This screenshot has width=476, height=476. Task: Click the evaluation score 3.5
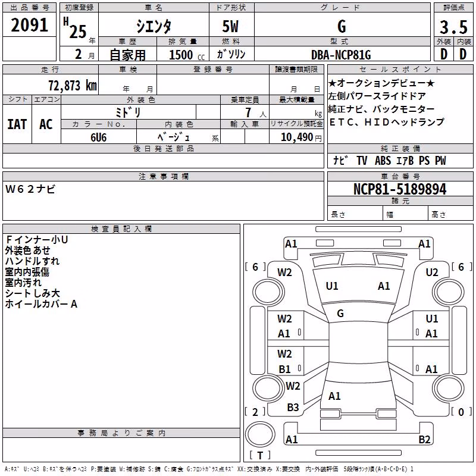453,27
